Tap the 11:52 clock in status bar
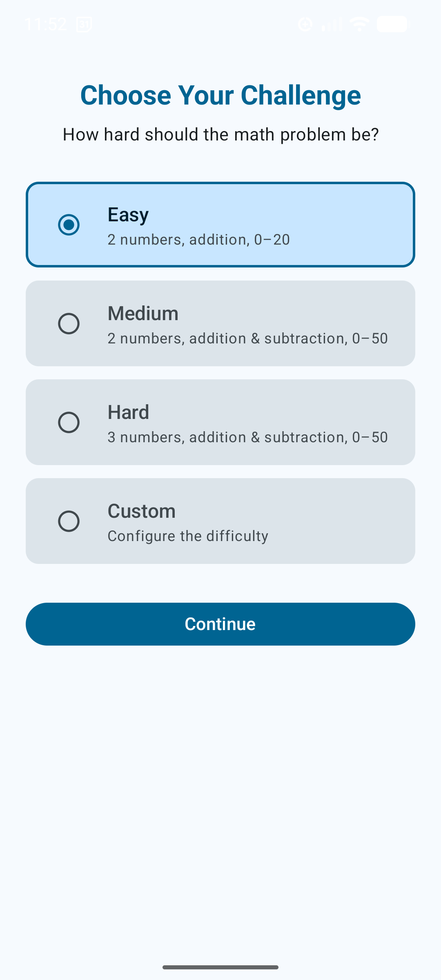 coord(45,24)
